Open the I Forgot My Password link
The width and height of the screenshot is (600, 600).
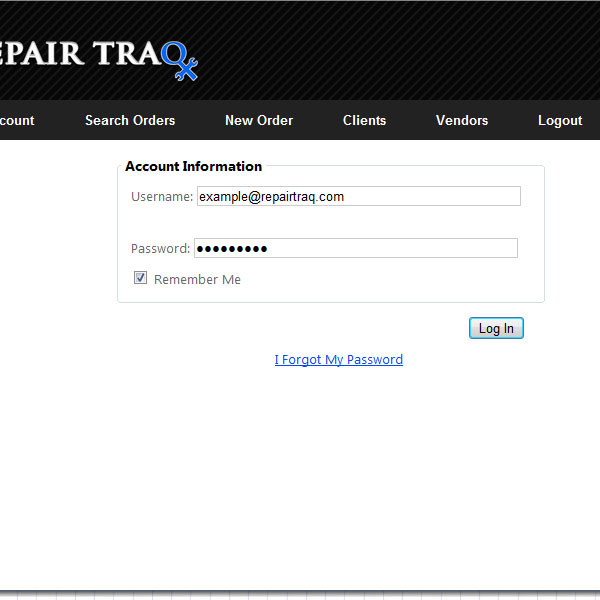pos(339,360)
